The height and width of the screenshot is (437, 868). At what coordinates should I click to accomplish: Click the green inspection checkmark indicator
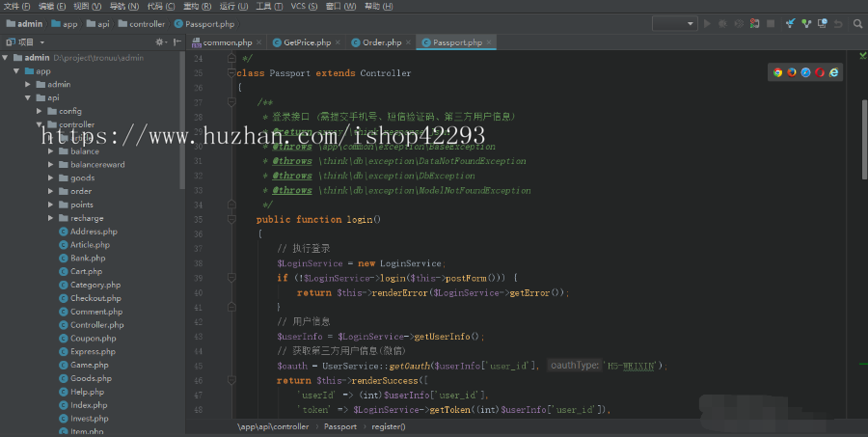(862, 56)
